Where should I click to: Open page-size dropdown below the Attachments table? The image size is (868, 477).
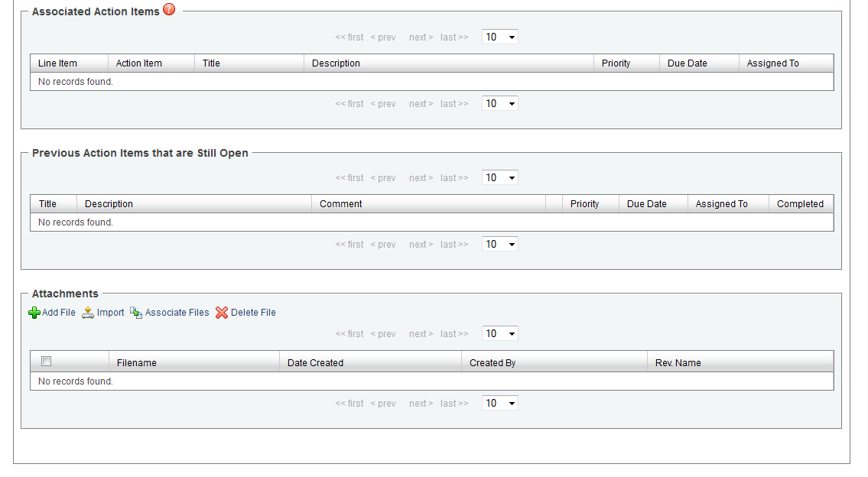point(500,404)
